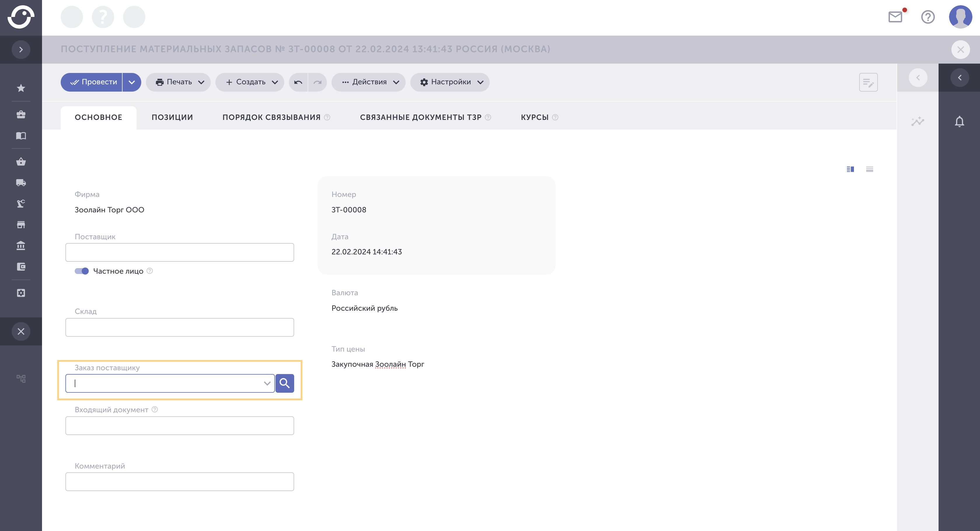Click document number ЗТ-00008 value
The width and height of the screenshot is (980, 531).
click(349, 209)
